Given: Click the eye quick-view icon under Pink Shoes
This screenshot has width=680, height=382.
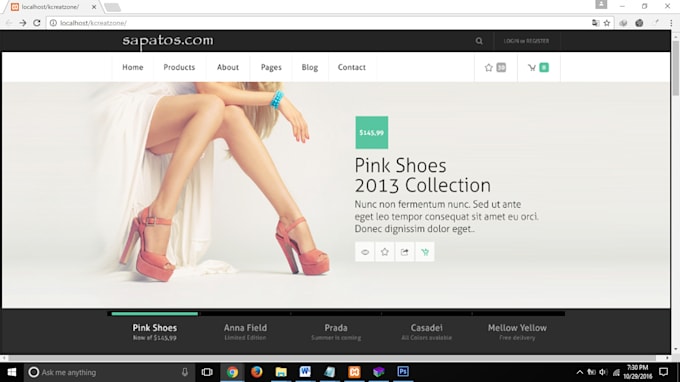Looking at the screenshot, I should (x=365, y=252).
